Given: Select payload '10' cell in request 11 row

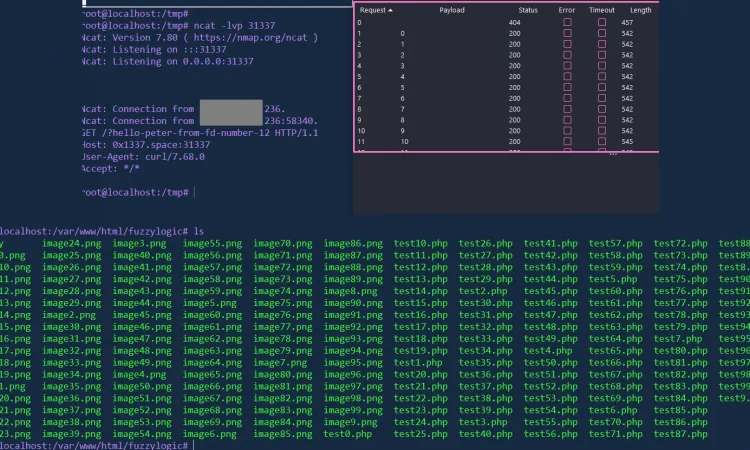Looking at the screenshot, I should 405,142.
